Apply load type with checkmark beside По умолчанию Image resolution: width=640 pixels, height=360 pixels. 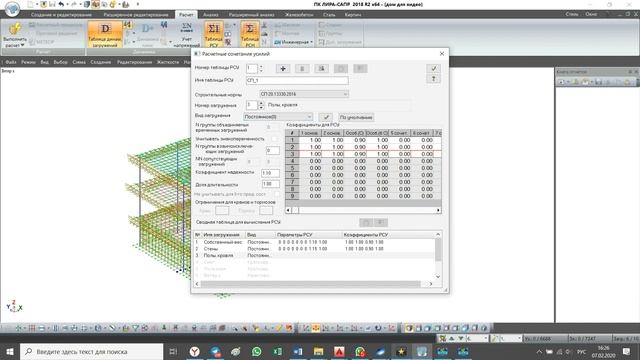(x=326, y=117)
